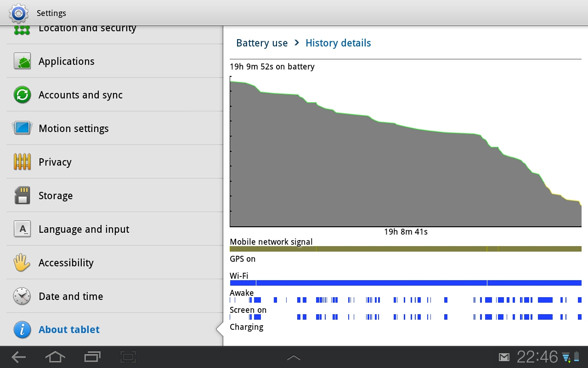The width and height of the screenshot is (588, 368).
Task: Tap the battery level graph
Action: (x=406, y=151)
